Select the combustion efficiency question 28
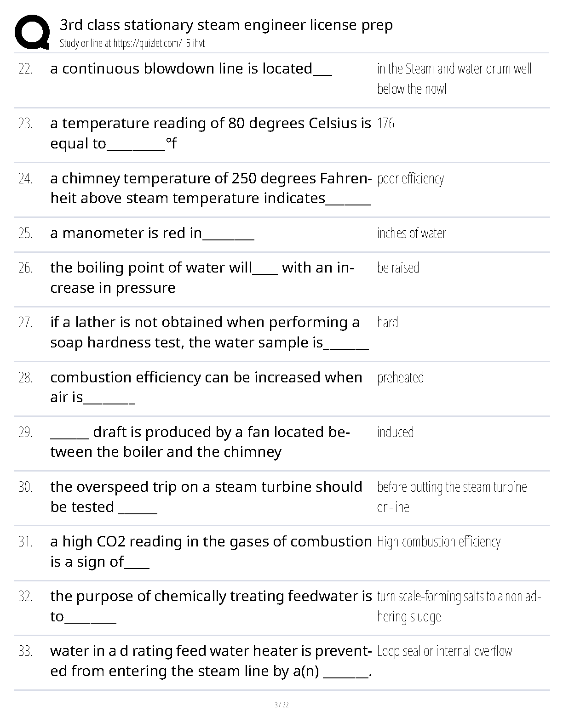The width and height of the screenshot is (563, 728). click(206, 387)
